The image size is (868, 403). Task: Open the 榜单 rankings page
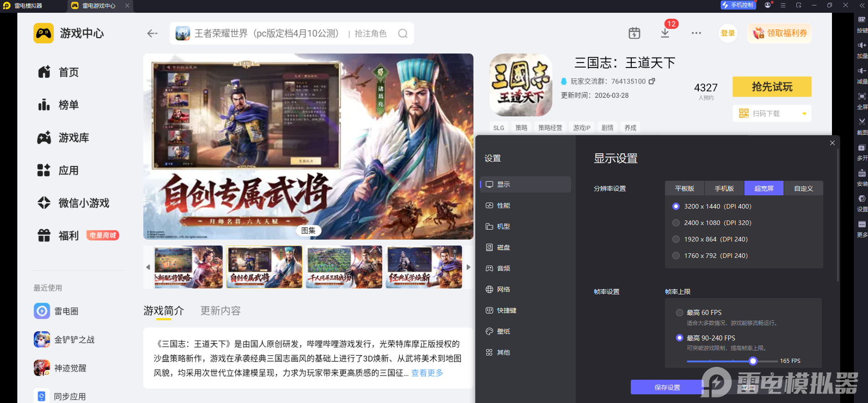(58, 105)
